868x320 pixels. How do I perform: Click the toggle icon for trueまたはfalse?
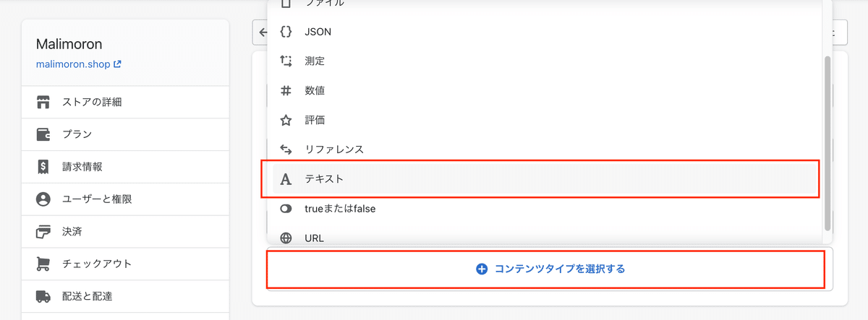[286, 209]
